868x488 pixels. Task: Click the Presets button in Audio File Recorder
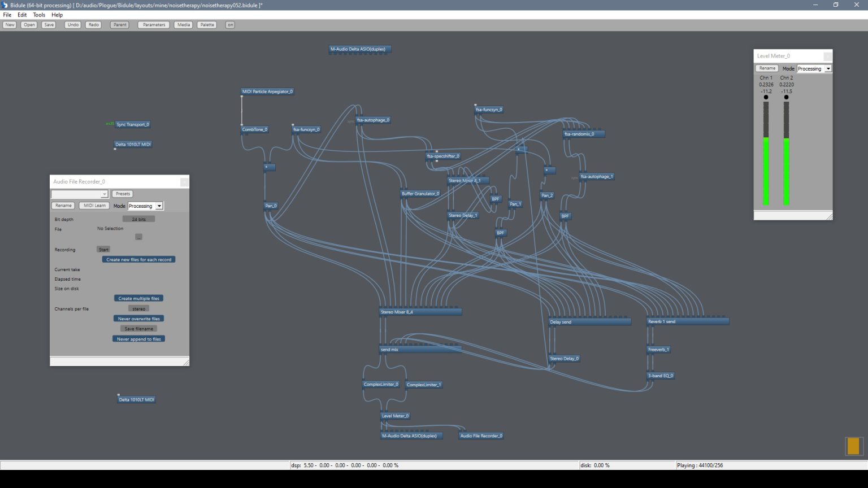point(122,194)
